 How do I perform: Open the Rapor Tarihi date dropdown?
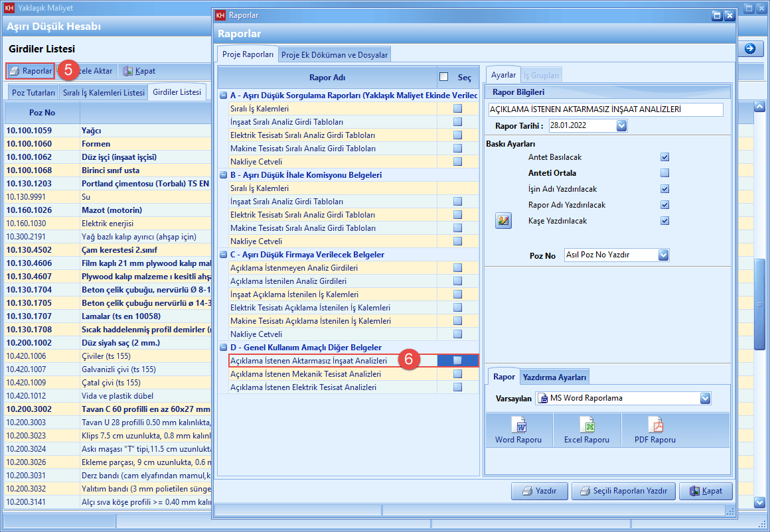click(x=621, y=125)
